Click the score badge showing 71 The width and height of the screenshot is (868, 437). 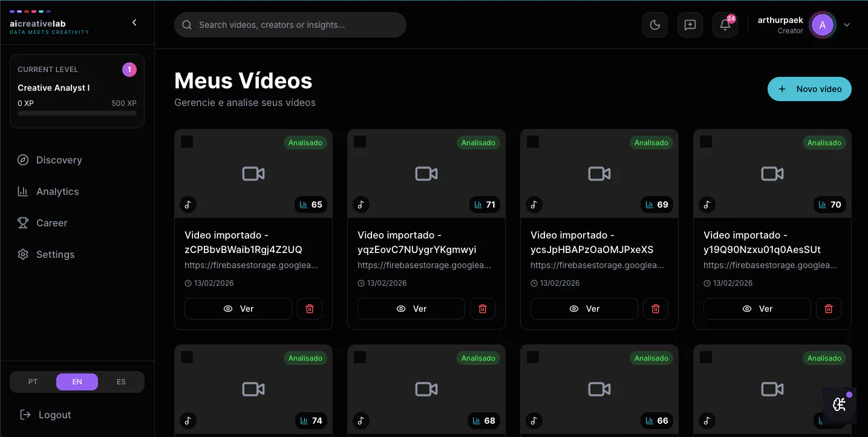(x=485, y=205)
